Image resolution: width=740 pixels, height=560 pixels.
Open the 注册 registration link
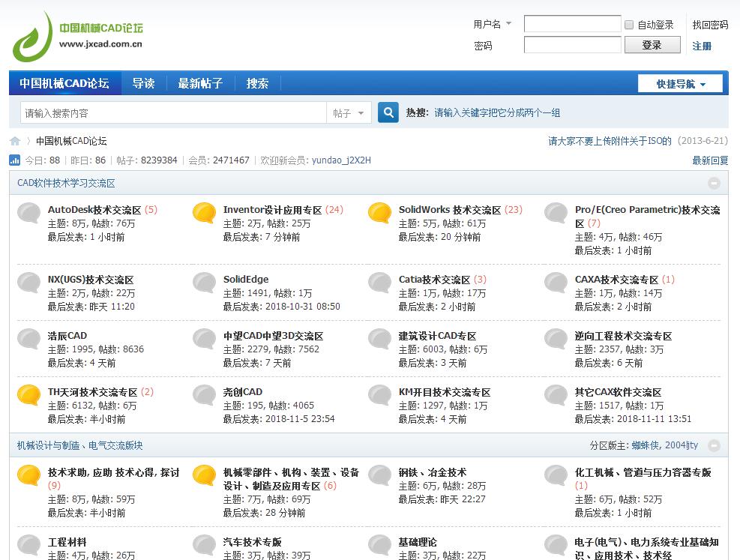tap(702, 46)
